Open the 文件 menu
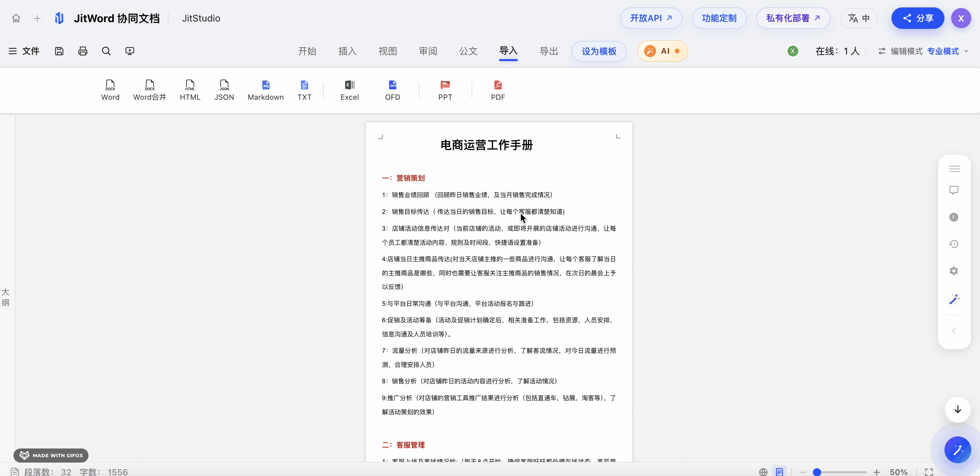Image resolution: width=980 pixels, height=476 pixels. tap(24, 51)
